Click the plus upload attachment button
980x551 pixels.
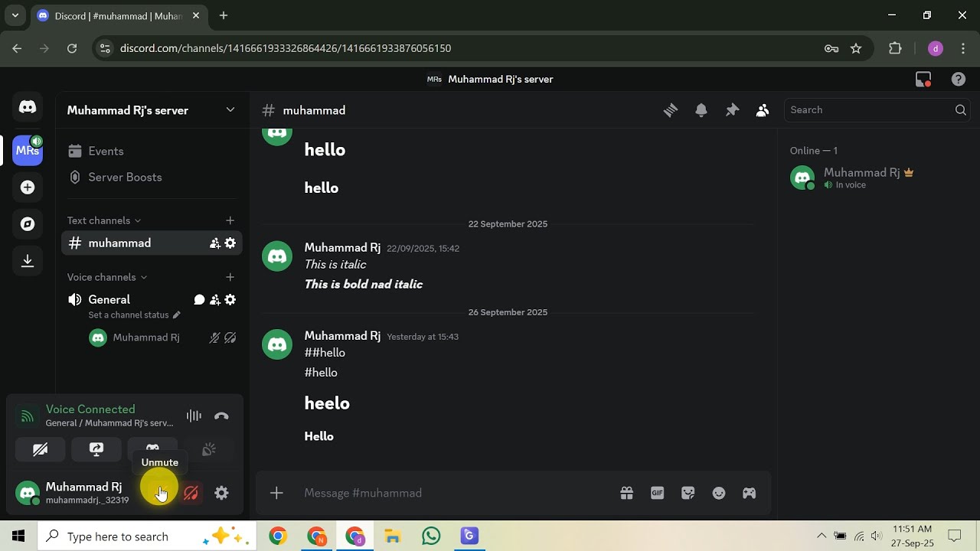tap(277, 494)
